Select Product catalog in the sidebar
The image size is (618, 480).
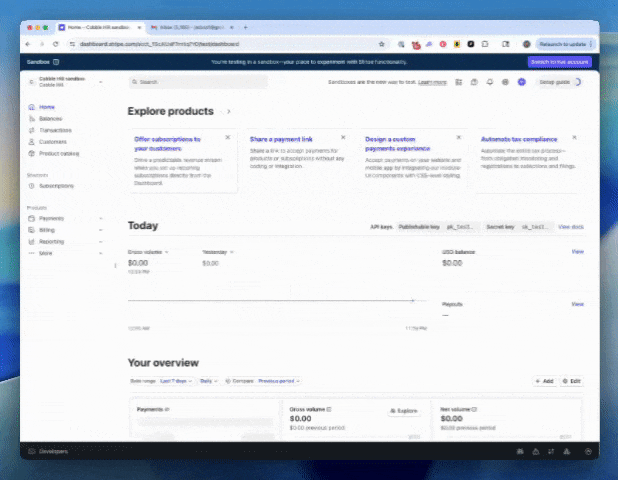[59, 153]
